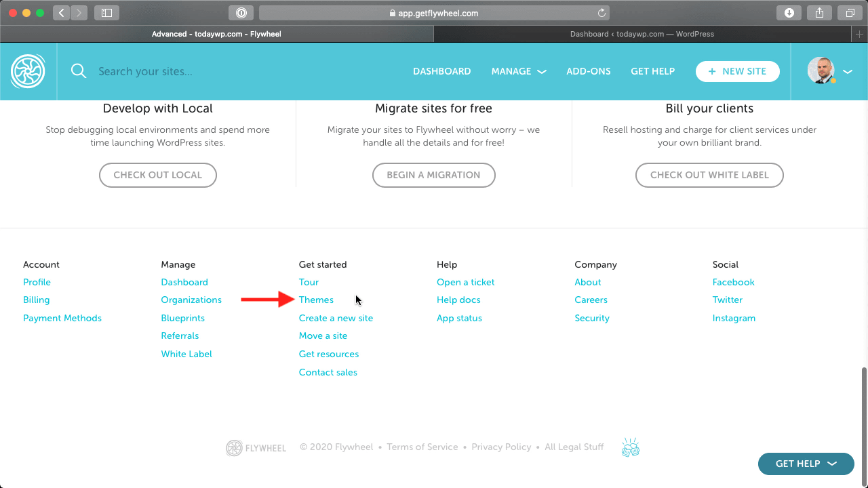Open All Legal Stuff link

pos(574,447)
